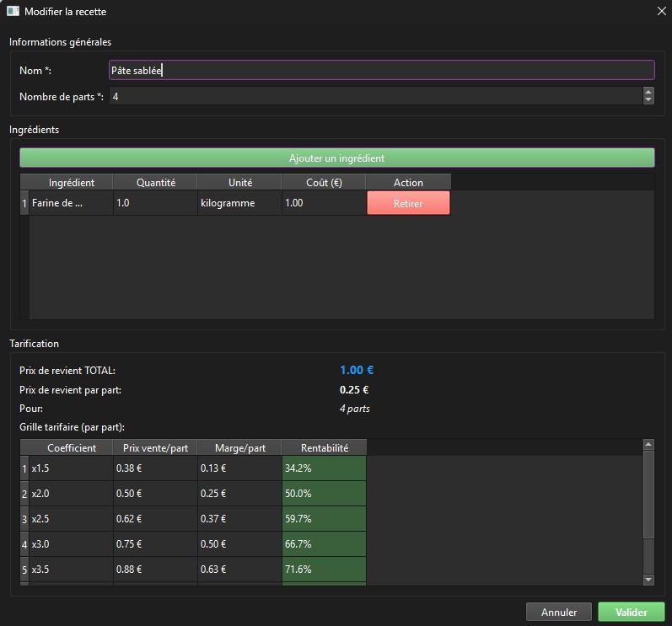Image resolution: width=672 pixels, height=626 pixels.
Task: Decrease Nombre de parts with down arrow
Action: click(x=648, y=101)
